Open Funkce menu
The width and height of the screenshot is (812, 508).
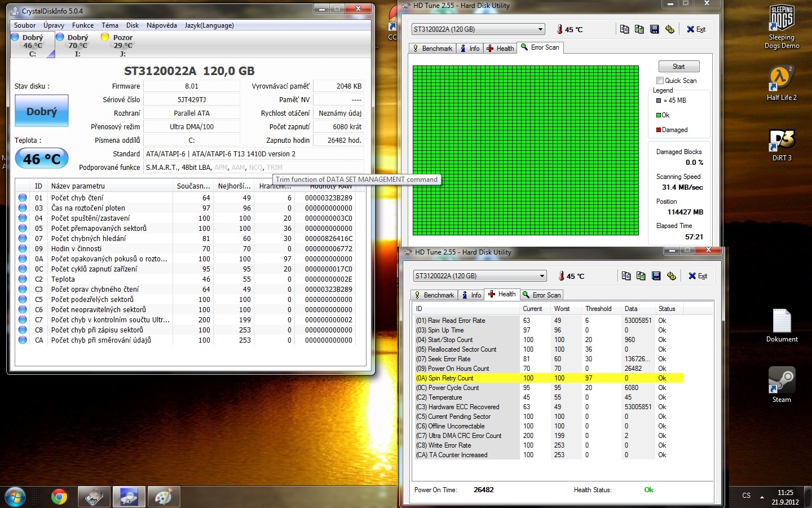pos(83,25)
